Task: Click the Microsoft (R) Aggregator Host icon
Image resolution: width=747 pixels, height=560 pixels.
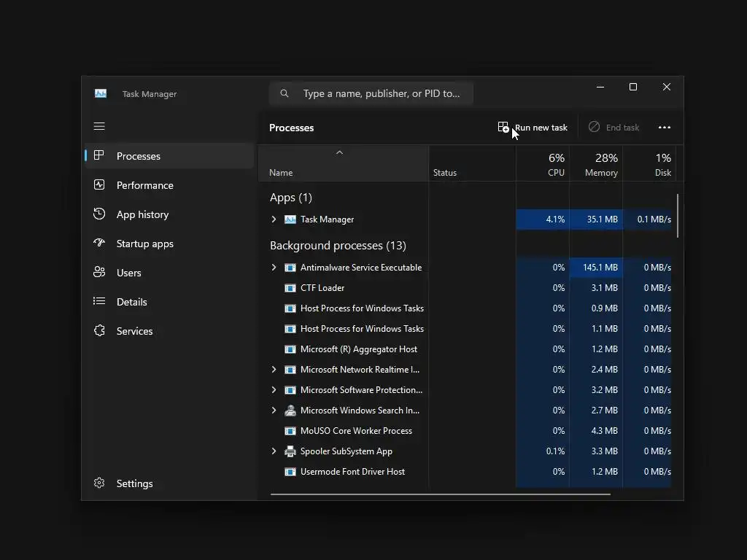Action: (x=290, y=349)
